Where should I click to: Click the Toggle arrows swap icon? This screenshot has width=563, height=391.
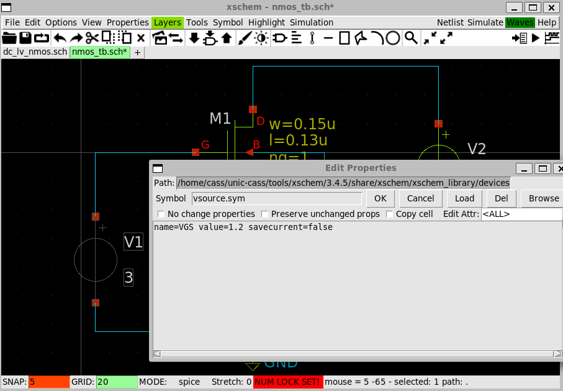coord(176,38)
